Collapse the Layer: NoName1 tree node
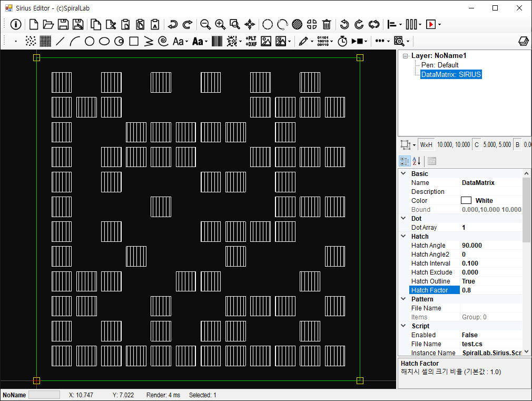 pyautogui.click(x=405, y=56)
